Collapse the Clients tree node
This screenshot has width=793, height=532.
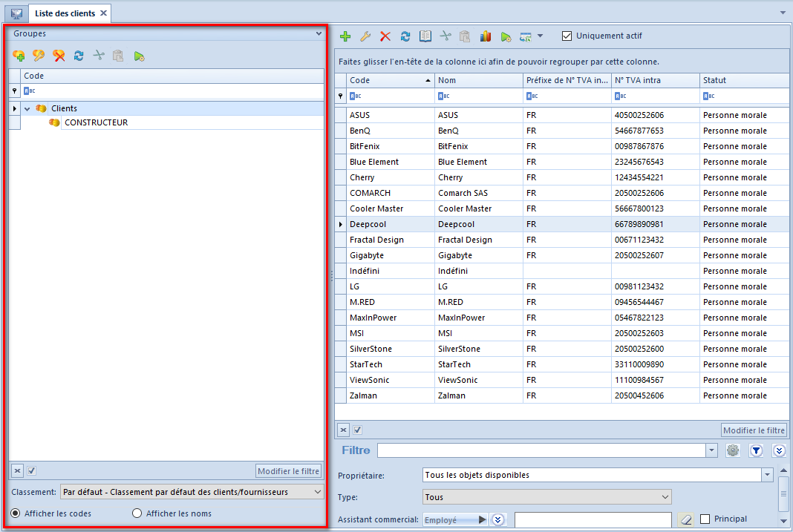[x=27, y=108]
